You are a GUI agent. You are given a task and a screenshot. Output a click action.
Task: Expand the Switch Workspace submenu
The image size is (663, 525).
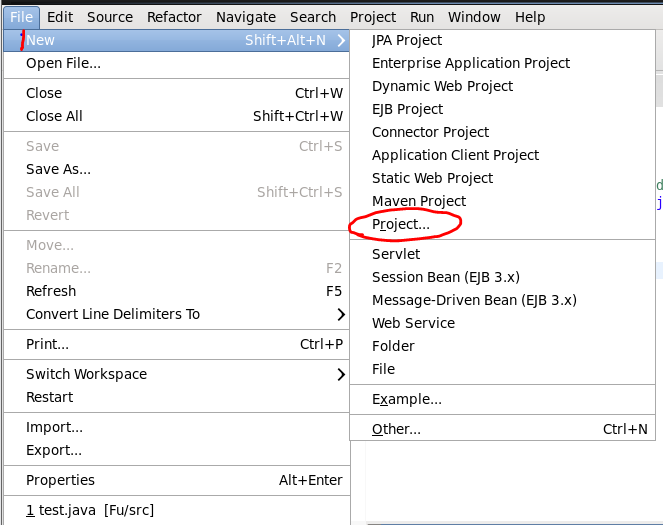pos(342,374)
